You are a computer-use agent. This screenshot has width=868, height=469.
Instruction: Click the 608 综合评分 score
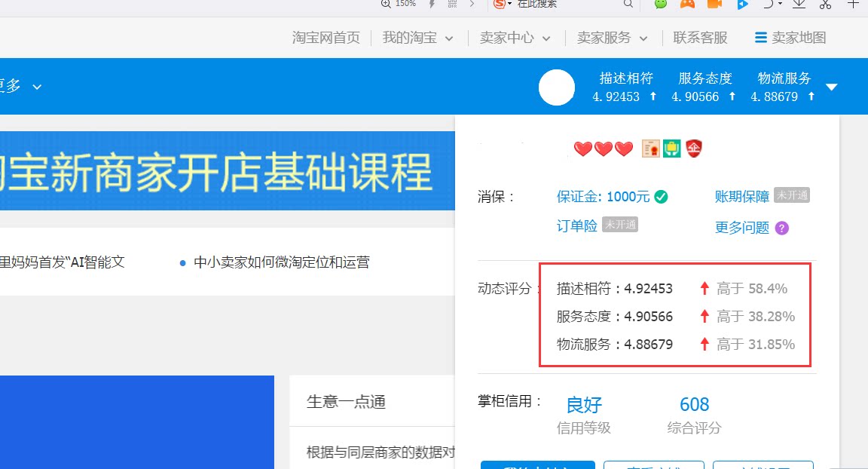pyautogui.click(x=694, y=404)
